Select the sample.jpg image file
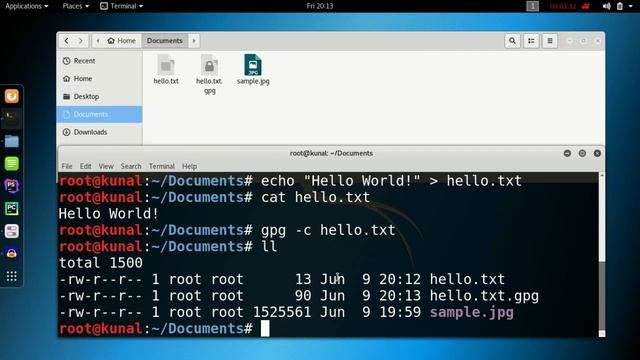This screenshot has height=360, width=640. 253,69
